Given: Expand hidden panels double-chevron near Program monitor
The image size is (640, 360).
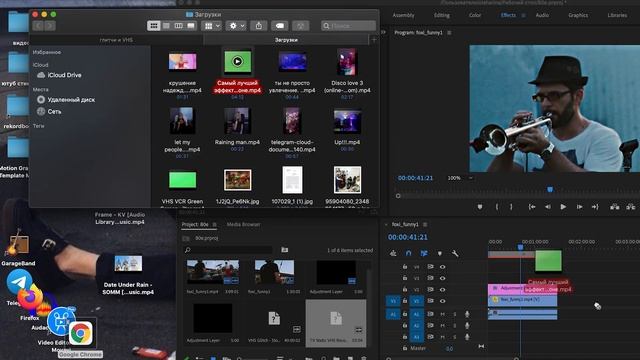Looking at the screenshot, I should coord(384,32).
